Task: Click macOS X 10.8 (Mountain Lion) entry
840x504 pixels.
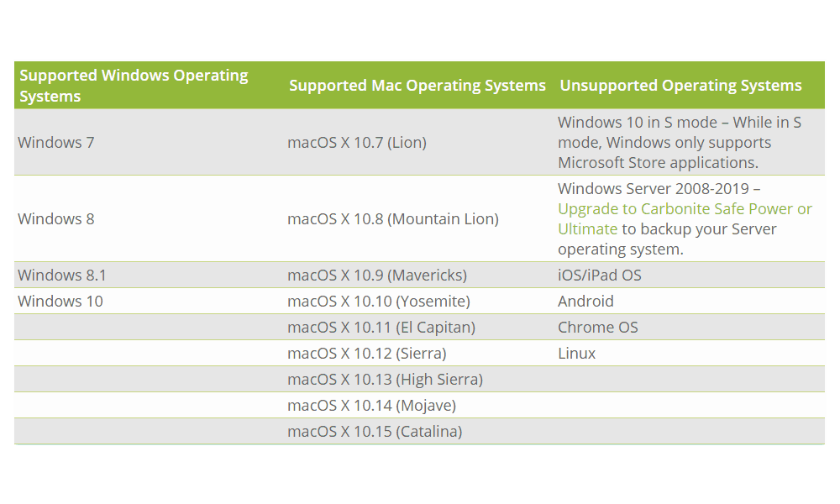Action: pyautogui.click(x=392, y=219)
